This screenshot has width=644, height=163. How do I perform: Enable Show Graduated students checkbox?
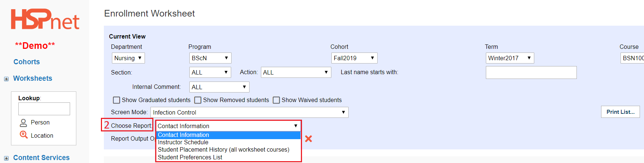(117, 100)
